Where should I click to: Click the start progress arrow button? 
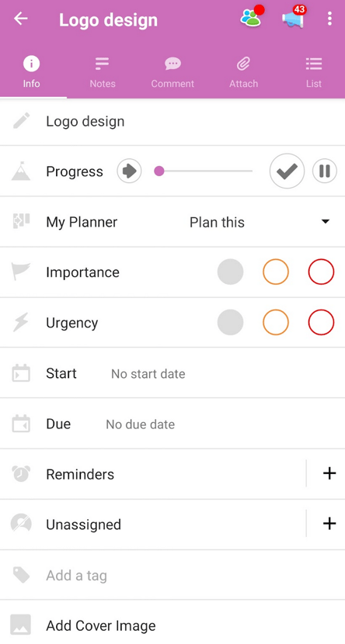129,171
